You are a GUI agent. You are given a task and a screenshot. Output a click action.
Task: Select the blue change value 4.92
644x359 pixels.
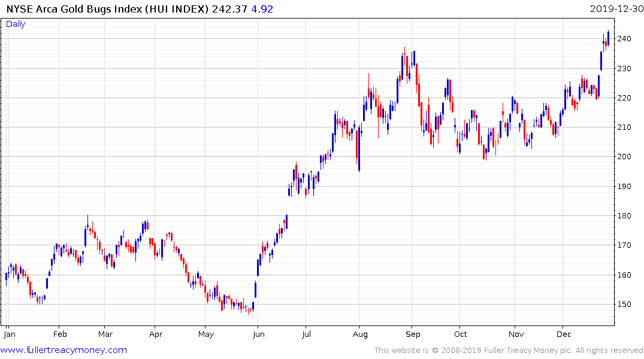pyautogui.click(x=262, y=9)
